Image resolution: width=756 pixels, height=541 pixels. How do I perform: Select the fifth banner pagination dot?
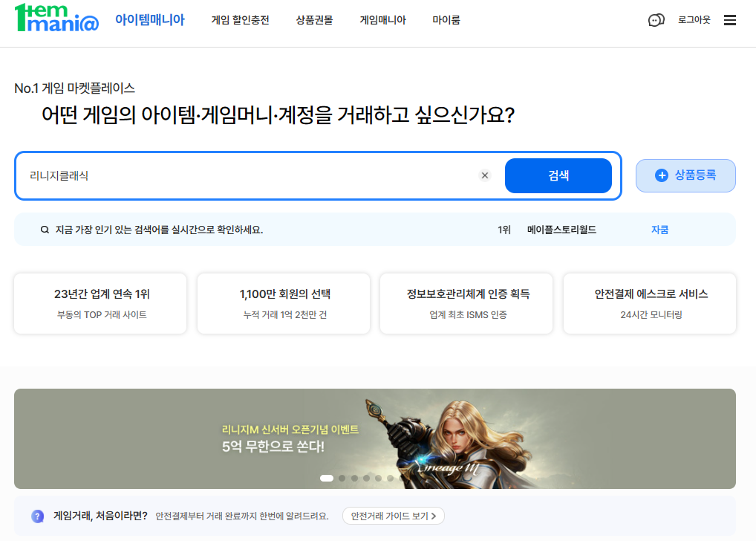(x=379, y=479)
